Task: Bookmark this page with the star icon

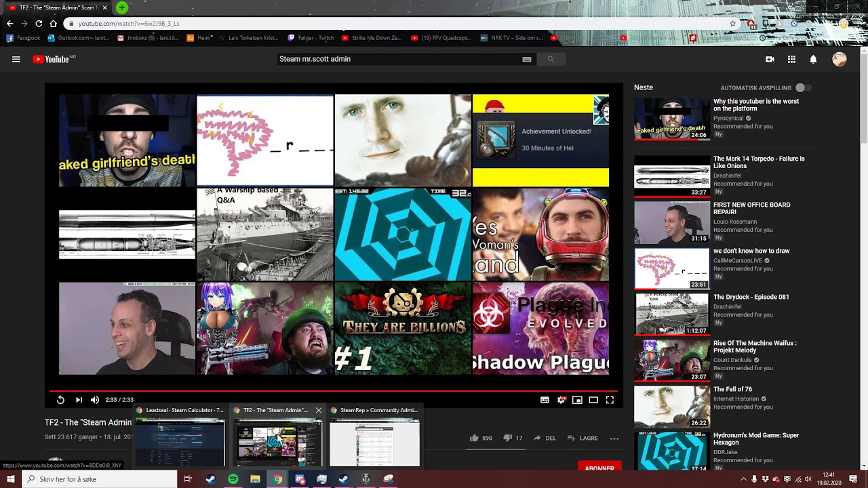Action: [732, 24]
